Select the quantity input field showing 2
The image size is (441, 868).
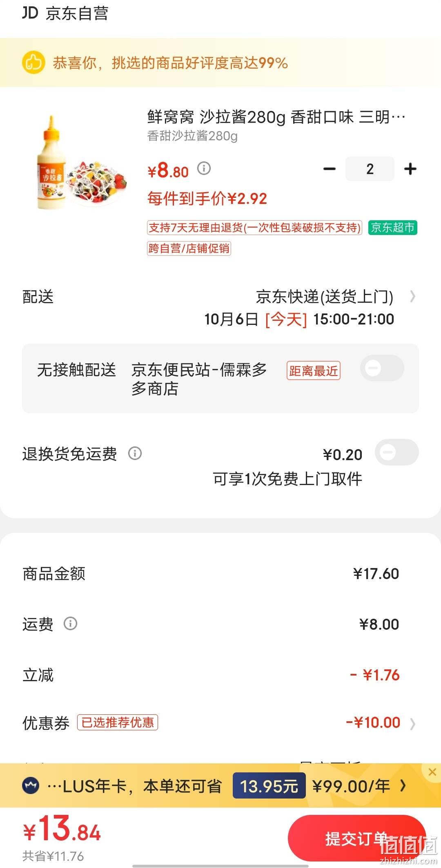click(370, 169)
